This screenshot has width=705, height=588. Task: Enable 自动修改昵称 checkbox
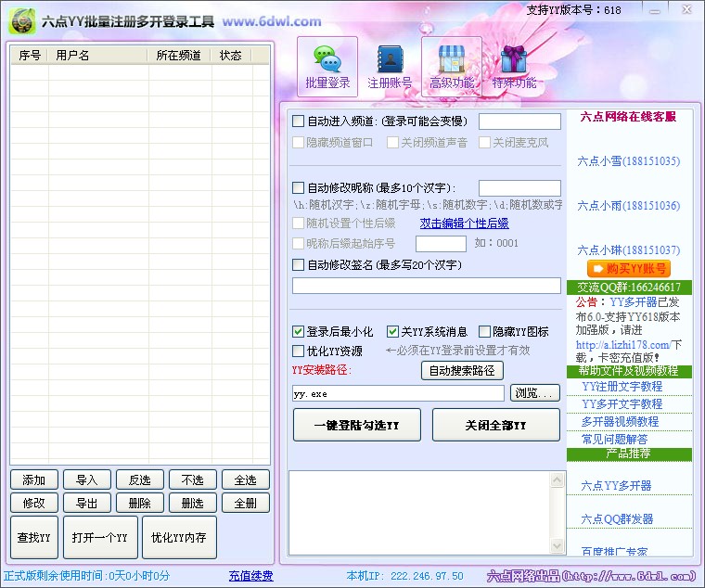298,187
